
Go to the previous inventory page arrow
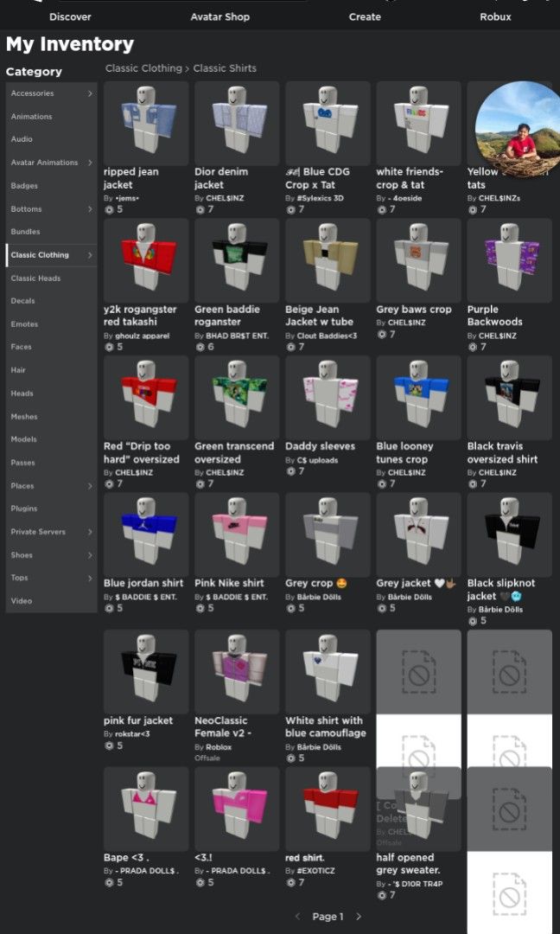click(298, 916)
